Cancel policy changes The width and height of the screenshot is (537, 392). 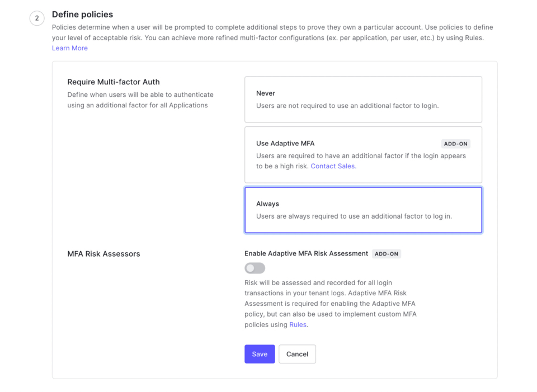pyautogui.click(x=297, y=353)
